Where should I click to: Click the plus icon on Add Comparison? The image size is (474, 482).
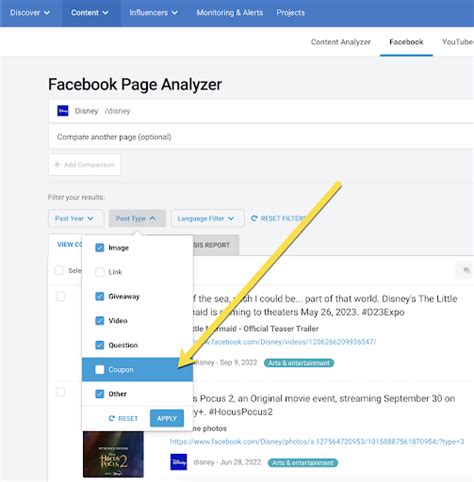(x=57, y=165)
